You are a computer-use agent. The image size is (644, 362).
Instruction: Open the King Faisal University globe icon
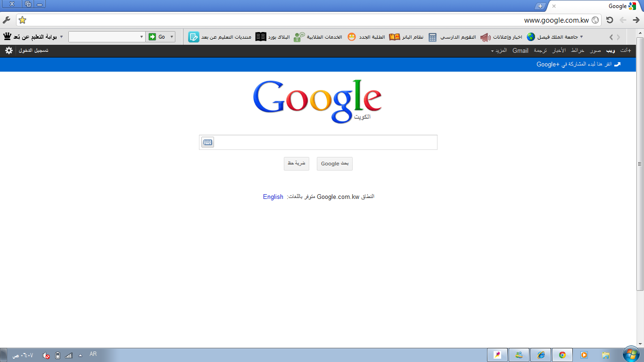point(531,37)
